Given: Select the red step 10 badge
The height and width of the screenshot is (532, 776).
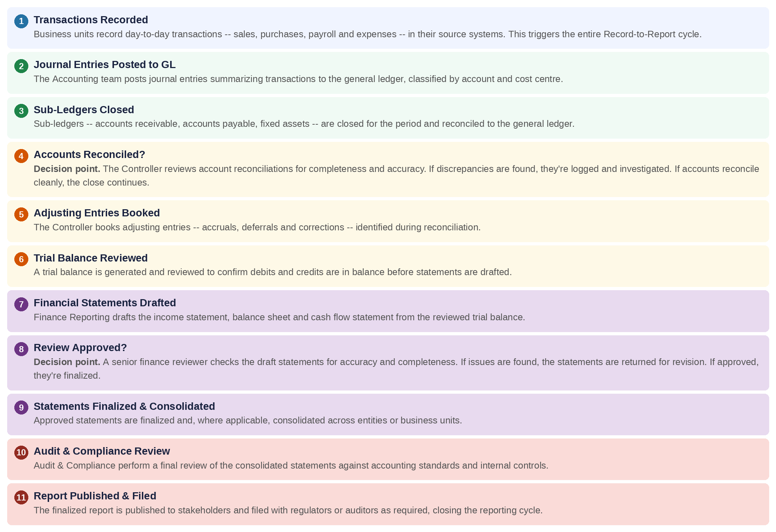Looking at the screenshot, I should (x=21, y=452).
